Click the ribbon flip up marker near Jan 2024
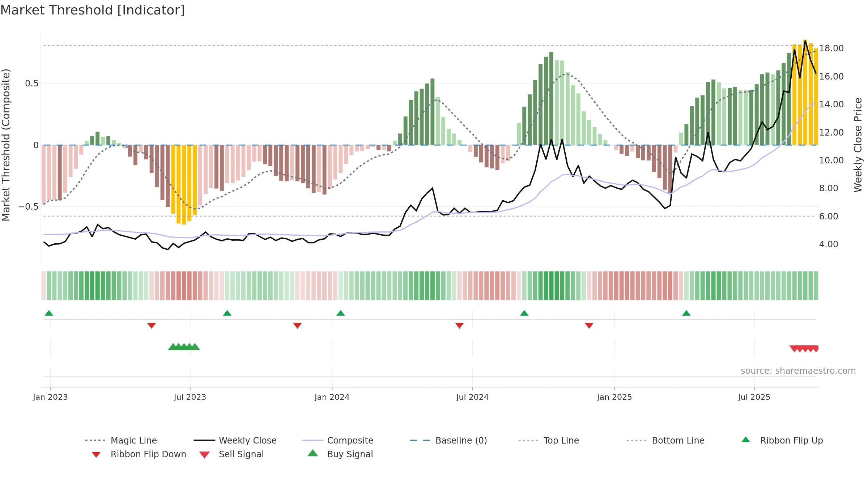Screen dimensions: 868x488 click(x=341, y=313)
